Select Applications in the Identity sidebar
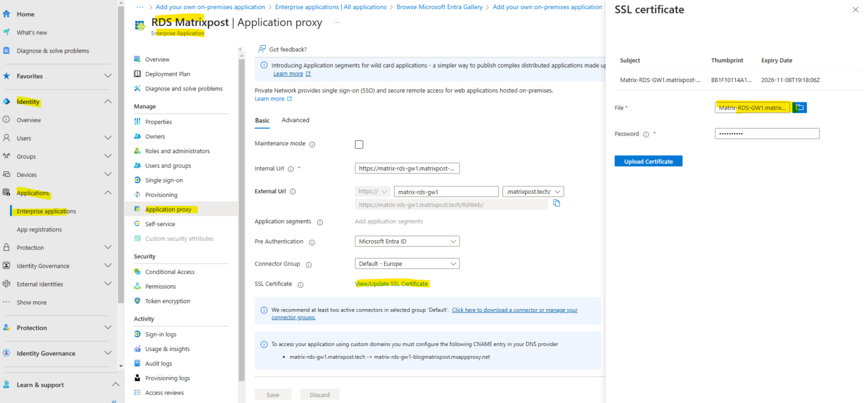This screenshot has width=868, height=403. 32,192
